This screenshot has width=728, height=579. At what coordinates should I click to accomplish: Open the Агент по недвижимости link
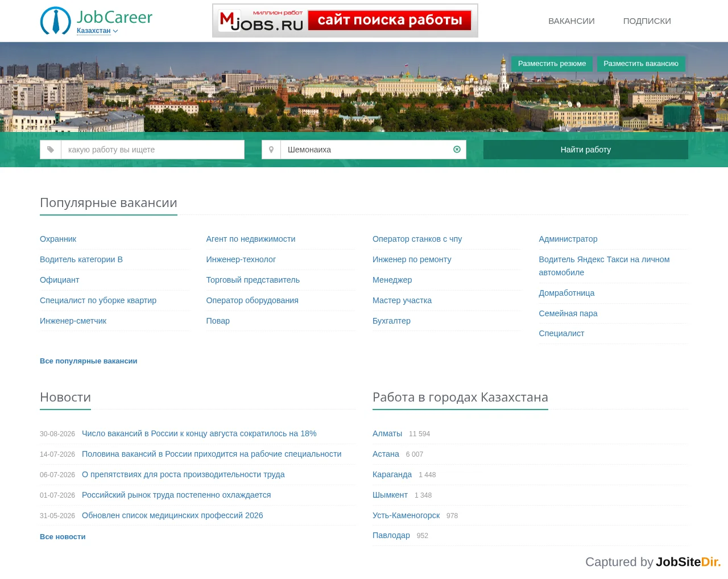point(251,239)
